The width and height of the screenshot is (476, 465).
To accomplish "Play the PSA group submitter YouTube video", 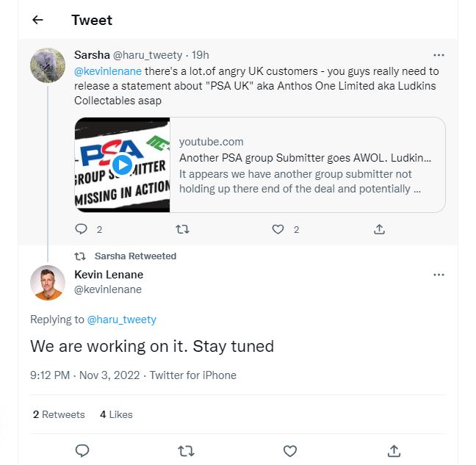I will 122,165.
